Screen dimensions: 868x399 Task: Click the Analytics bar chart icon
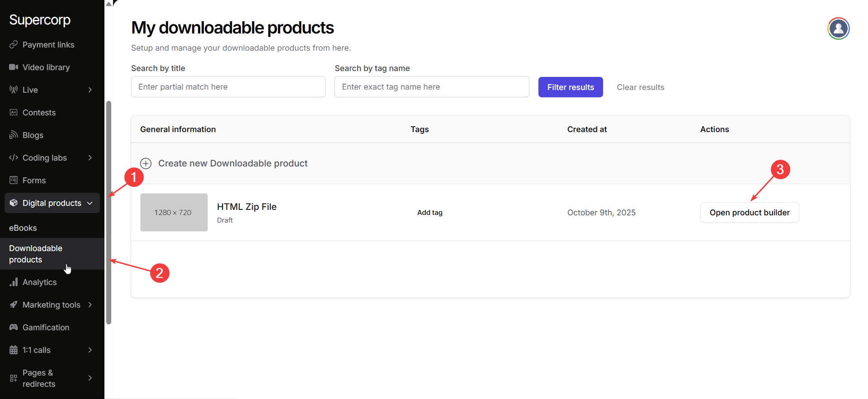[x=14, y=282]
